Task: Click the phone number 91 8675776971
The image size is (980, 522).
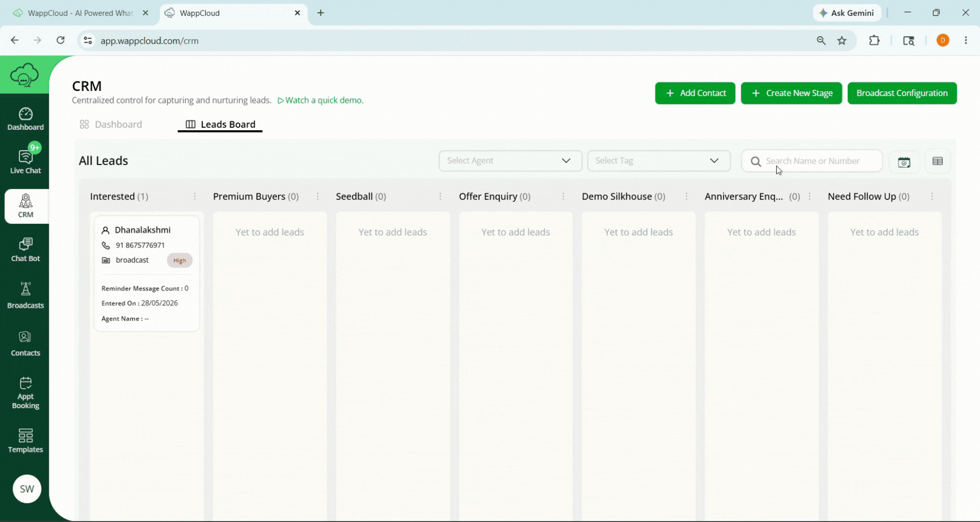Action: pos(140,245)
